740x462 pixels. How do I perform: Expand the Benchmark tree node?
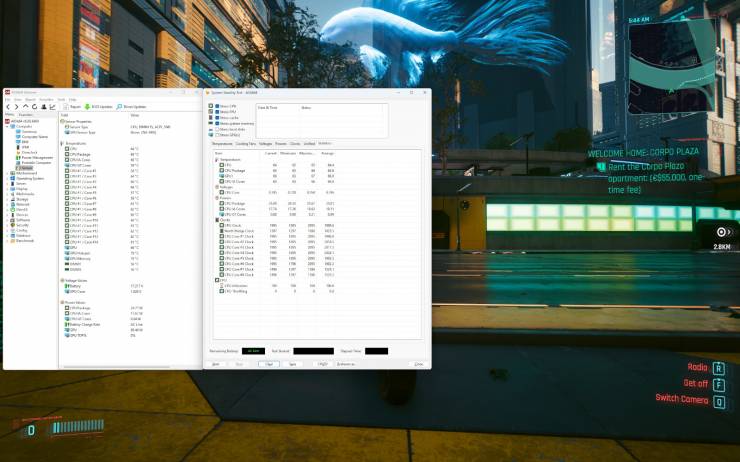[7, 241]
